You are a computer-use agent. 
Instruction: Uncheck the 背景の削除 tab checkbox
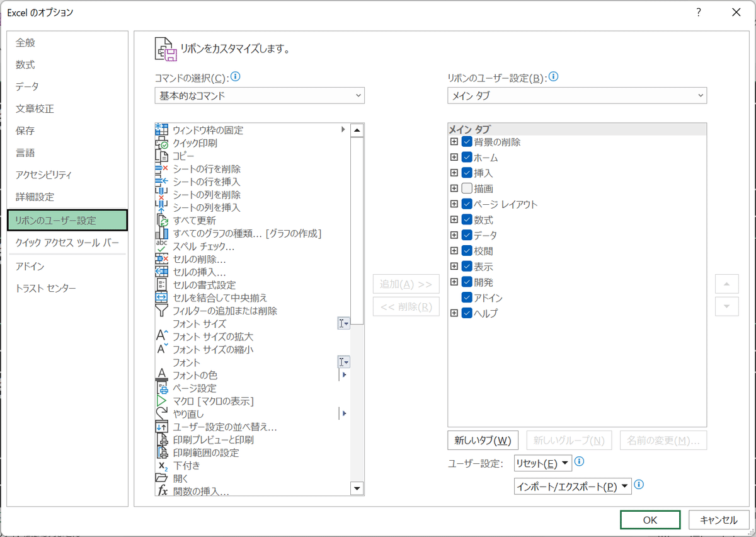(x=467, y=142)
